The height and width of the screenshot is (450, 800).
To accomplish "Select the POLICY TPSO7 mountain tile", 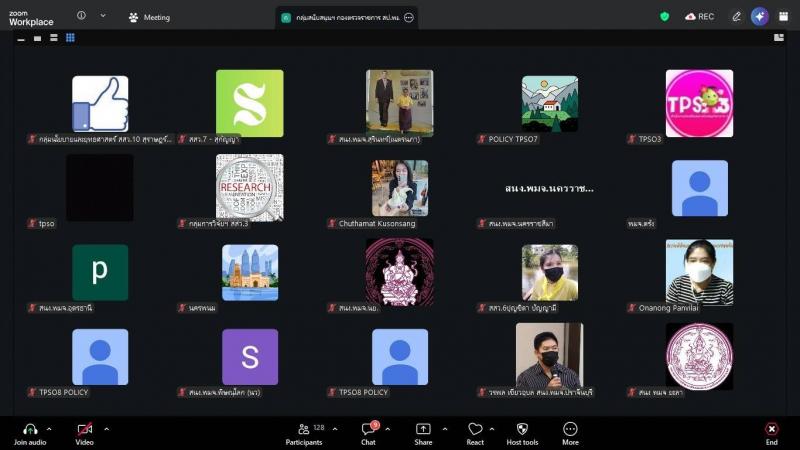I will (x=549, y=104).
